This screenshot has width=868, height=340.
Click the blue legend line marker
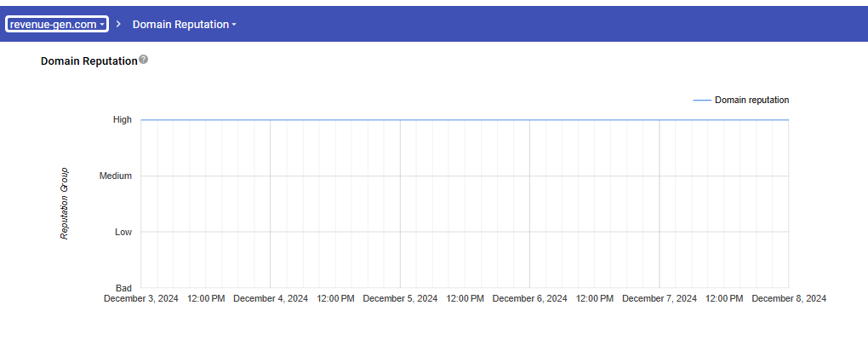click(x=702, y=101)
